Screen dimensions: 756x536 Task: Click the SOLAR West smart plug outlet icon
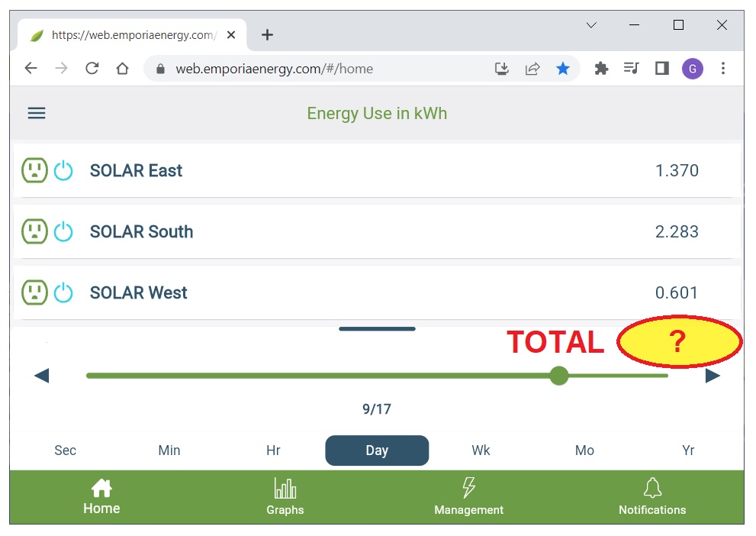34,292
